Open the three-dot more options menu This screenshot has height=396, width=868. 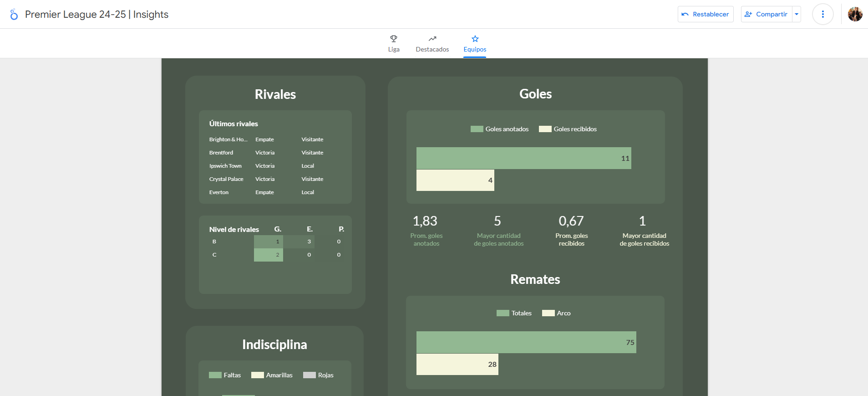[822, 14]
